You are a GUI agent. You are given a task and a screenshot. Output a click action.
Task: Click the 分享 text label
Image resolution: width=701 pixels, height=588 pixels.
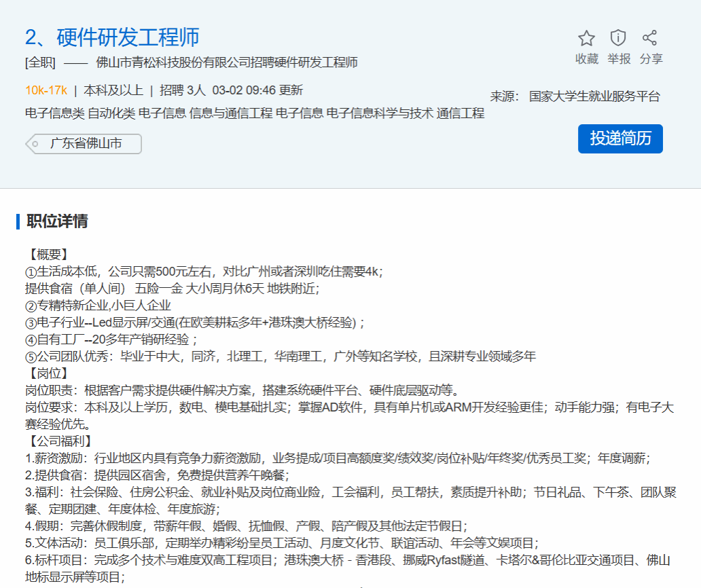tap(651, 59)
